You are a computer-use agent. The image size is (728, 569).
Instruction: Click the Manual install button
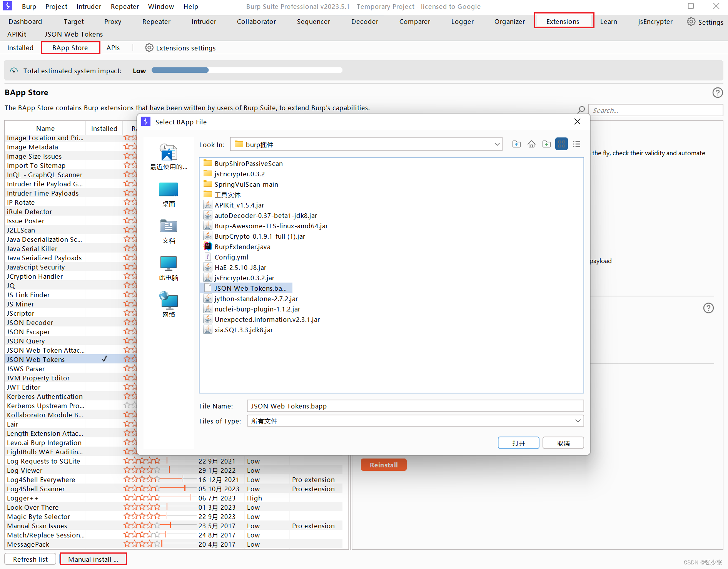[93, 559]
